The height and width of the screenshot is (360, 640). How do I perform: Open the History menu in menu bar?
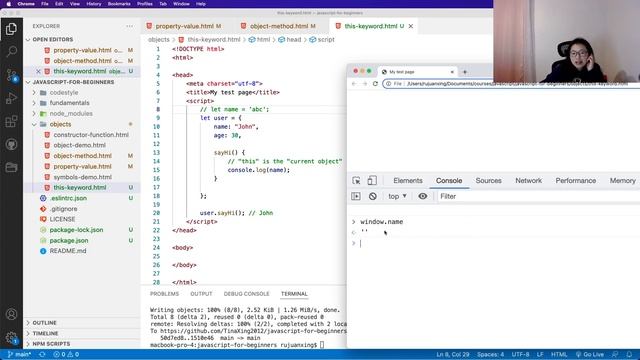[93, 4]
